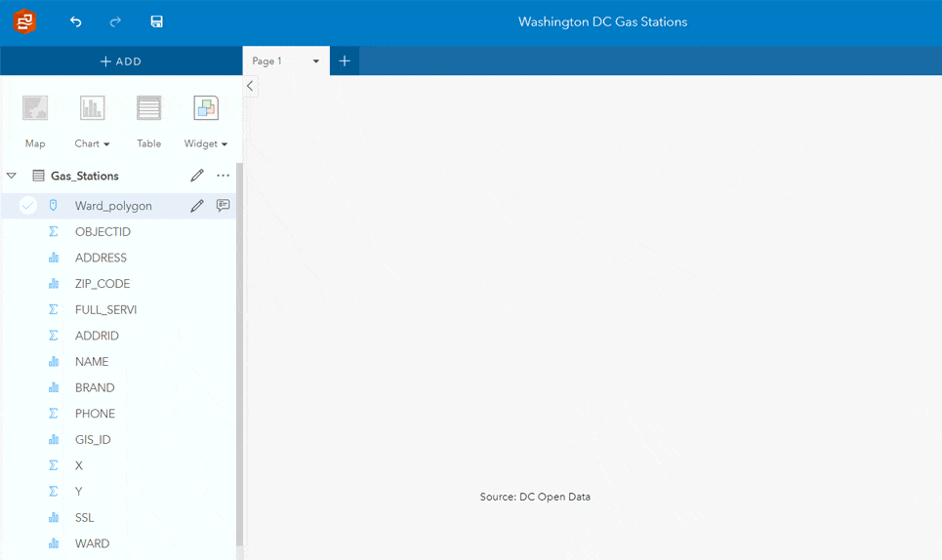942x560 pixels.
Task: Change Ward_polygon location field type icon
Action: (x=54, y=205)
